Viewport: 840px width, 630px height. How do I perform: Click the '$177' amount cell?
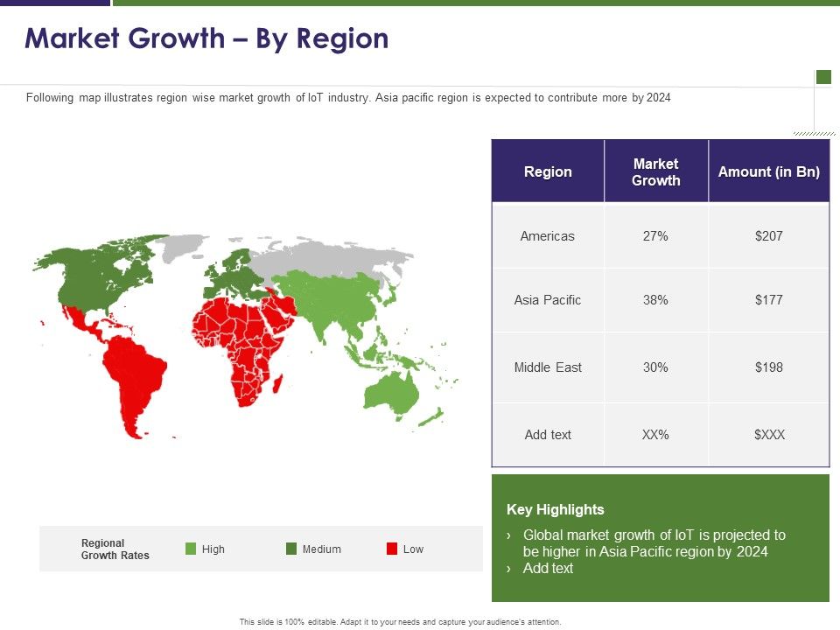click(769, 300)
